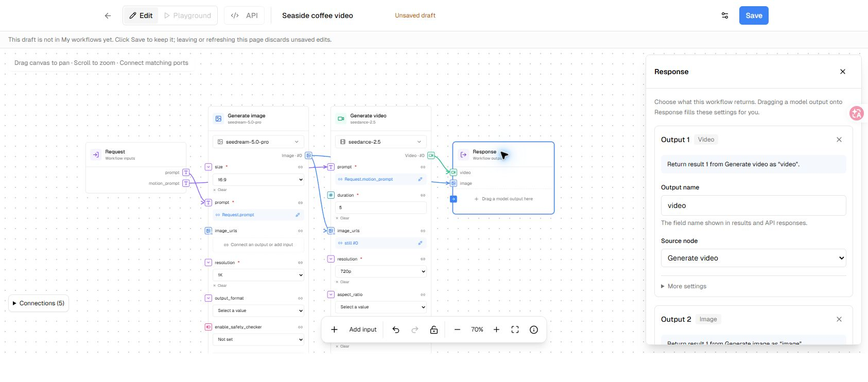This screenshot has height=382, width=868.
Task: Open the 720p resolution dropdown
Action: [381, 271]
